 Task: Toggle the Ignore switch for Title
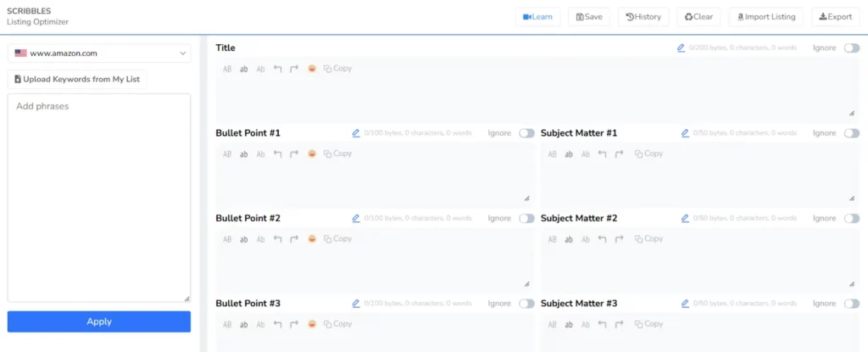click(851, 48)
